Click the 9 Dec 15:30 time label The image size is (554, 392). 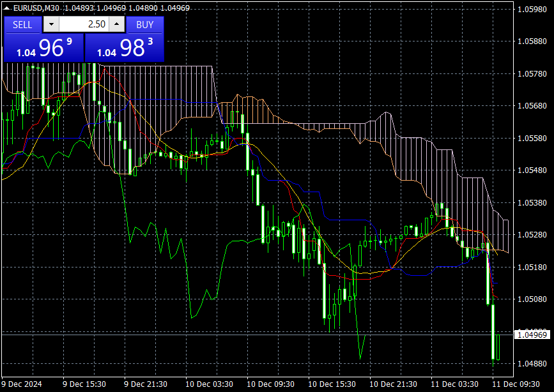coord(84,384)
